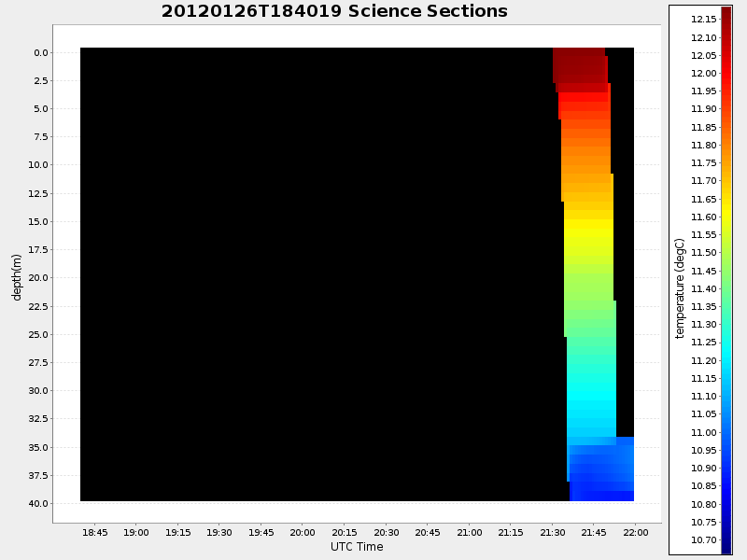Click the 11.80 colorbar value
This screenshot has width=747, height=560.
704,146
